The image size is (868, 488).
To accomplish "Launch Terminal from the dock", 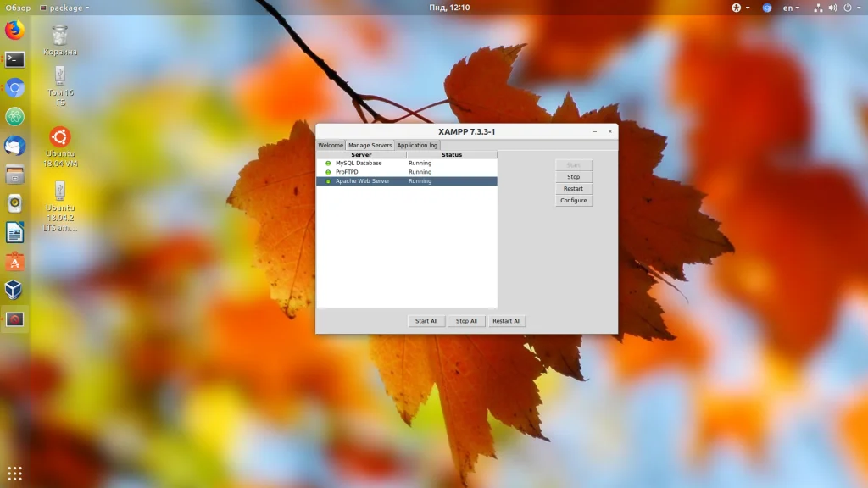I will (14, 59).
